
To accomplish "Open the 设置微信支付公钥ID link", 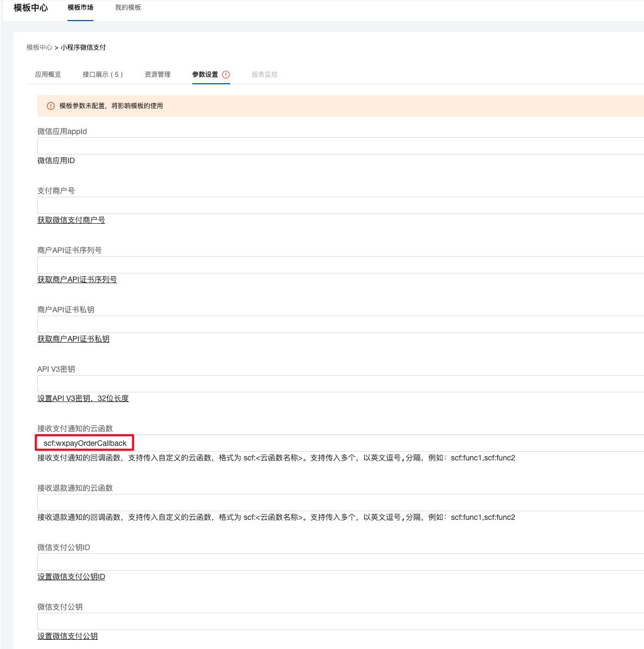I will pos(71,577).
